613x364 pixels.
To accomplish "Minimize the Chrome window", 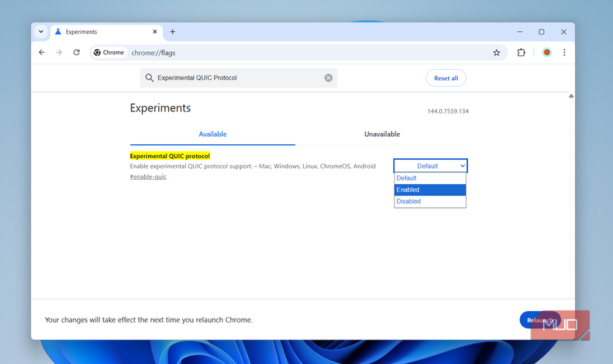I will (519, 32).
